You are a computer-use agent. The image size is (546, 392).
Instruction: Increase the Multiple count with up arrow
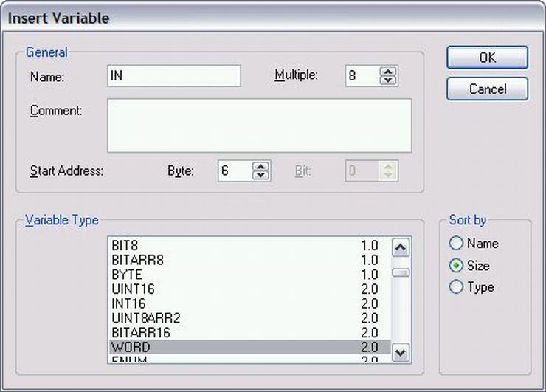pos(388,72)
